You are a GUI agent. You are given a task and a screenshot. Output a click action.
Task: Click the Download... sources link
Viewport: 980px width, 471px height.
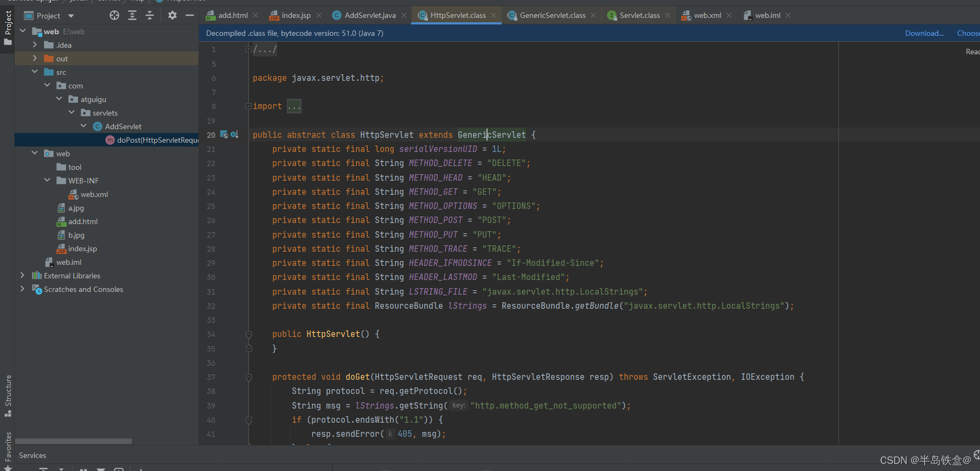coord(924,33)
